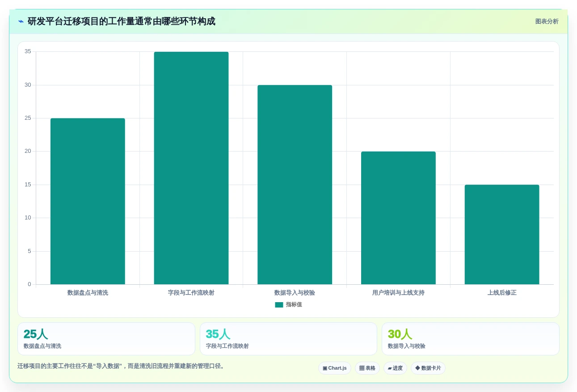Click the 指标值 legend text
This screenshot has height=392, width=577.
[x=294, y=305]
